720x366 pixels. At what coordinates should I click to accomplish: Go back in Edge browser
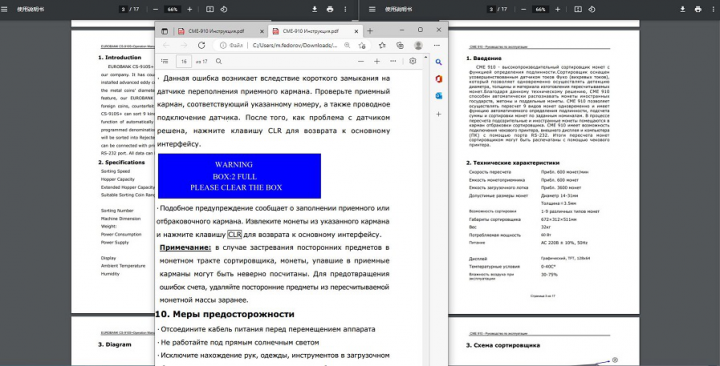166,45
